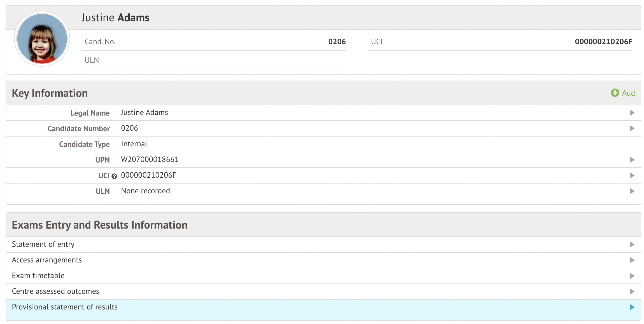
Task: Click the UCI row arrow icon
Action: point(632,175)
